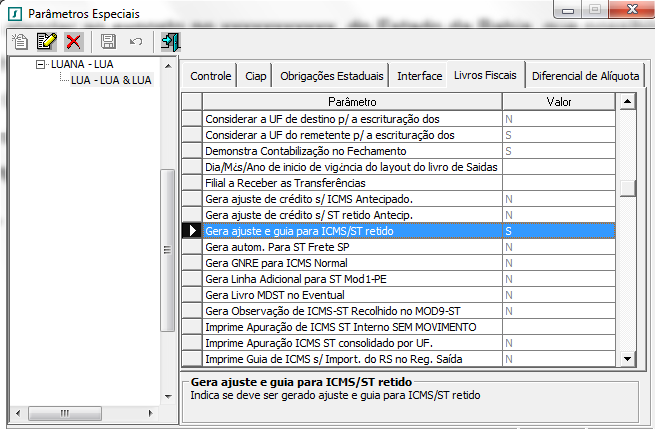
Task: Collapse the LUANA - LUA tree node
Action: tap(41, 64)
